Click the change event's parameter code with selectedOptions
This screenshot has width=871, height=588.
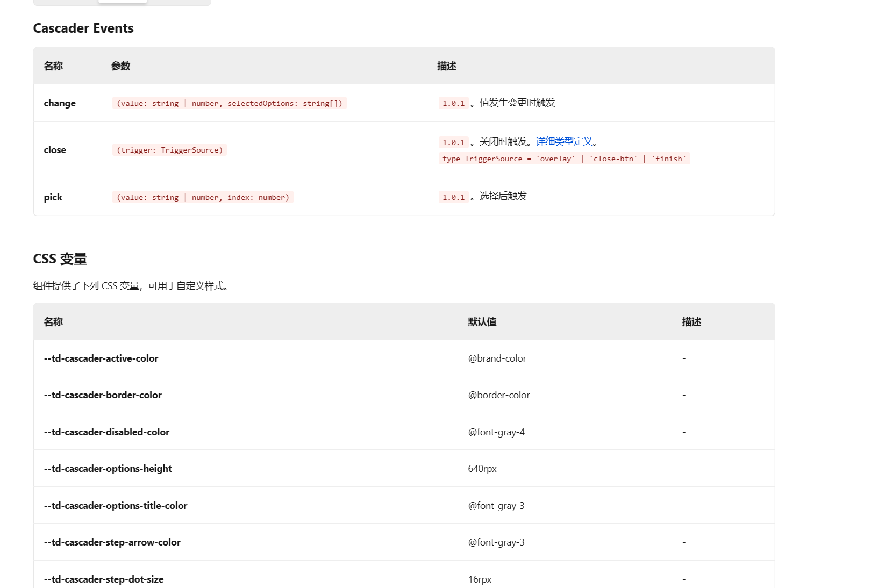tap(230, 103)
